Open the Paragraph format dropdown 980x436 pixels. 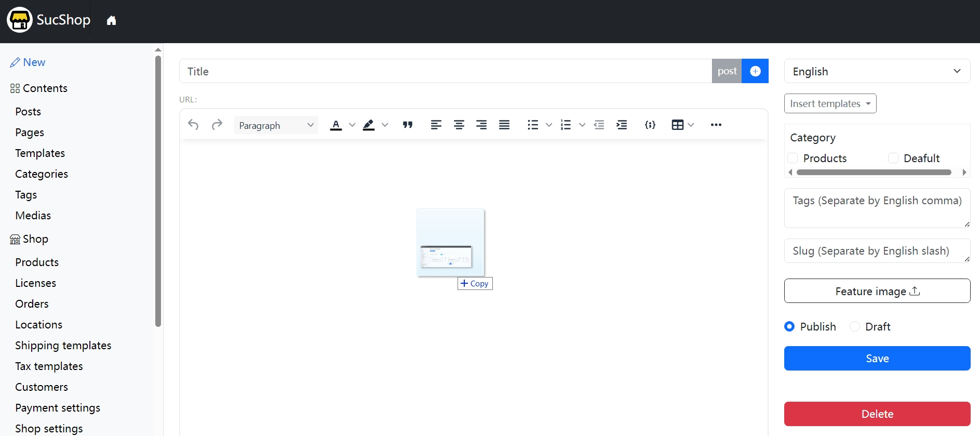tap(276, 125)
